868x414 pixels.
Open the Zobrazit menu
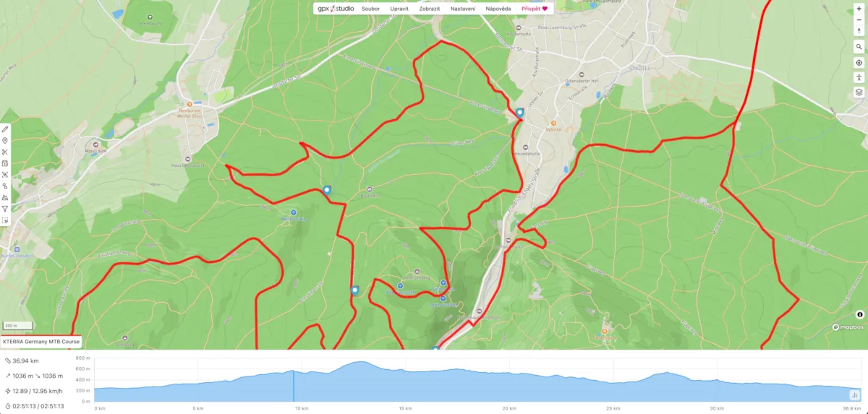pos(430,9)
